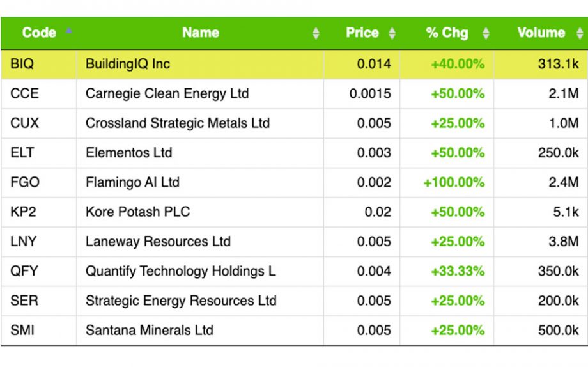Click the 1.0M volume value
Image resolution: width=588 pixels, height=367 pixels.
564,123
